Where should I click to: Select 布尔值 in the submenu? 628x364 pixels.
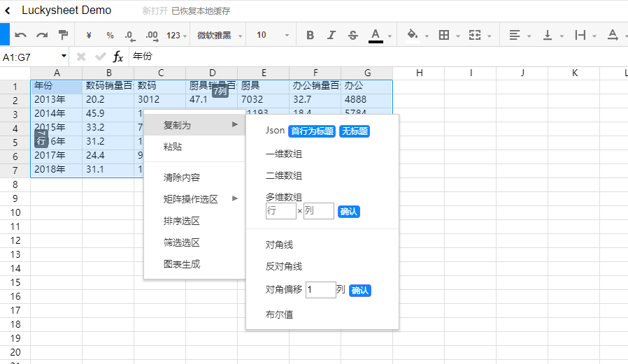279,314
